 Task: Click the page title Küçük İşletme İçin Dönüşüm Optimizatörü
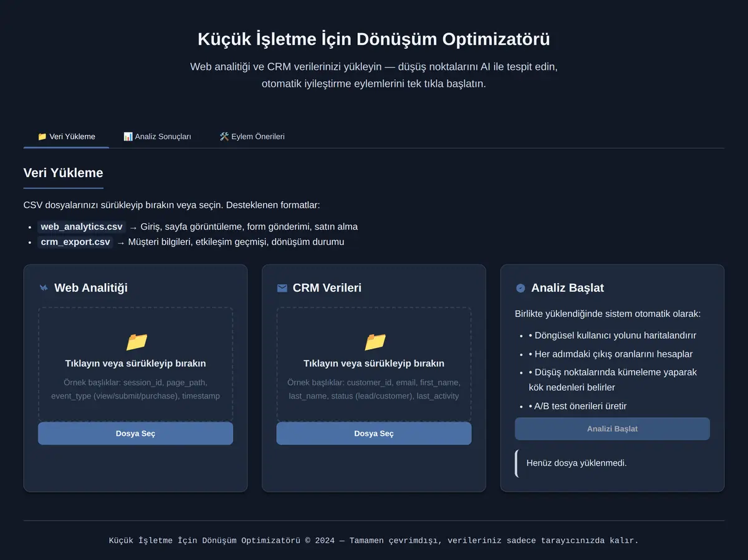click(374, 39)
